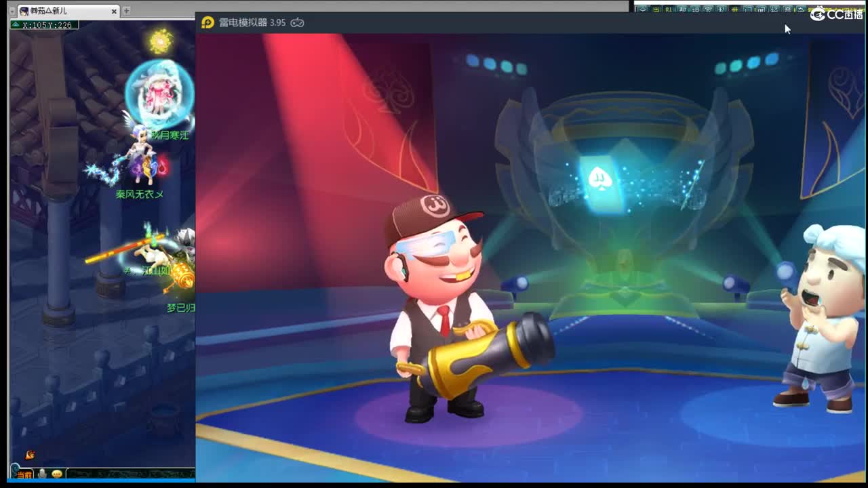Open the tab list dropdown arrow
868x488 pixels.
[12, 11]
